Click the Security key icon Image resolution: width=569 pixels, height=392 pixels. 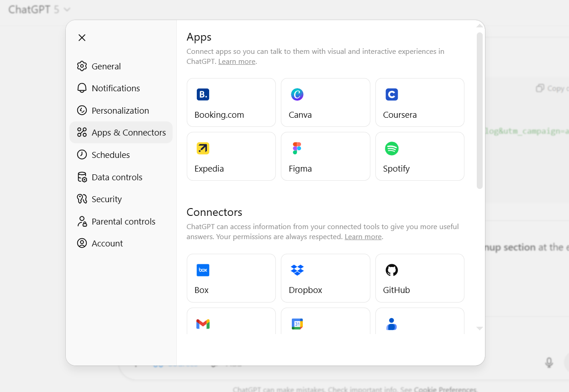coord(82,199)
